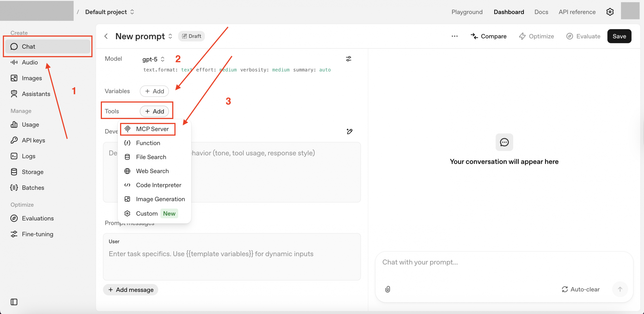Click the Draft status badge
The image size is (644, 314).
191,36
